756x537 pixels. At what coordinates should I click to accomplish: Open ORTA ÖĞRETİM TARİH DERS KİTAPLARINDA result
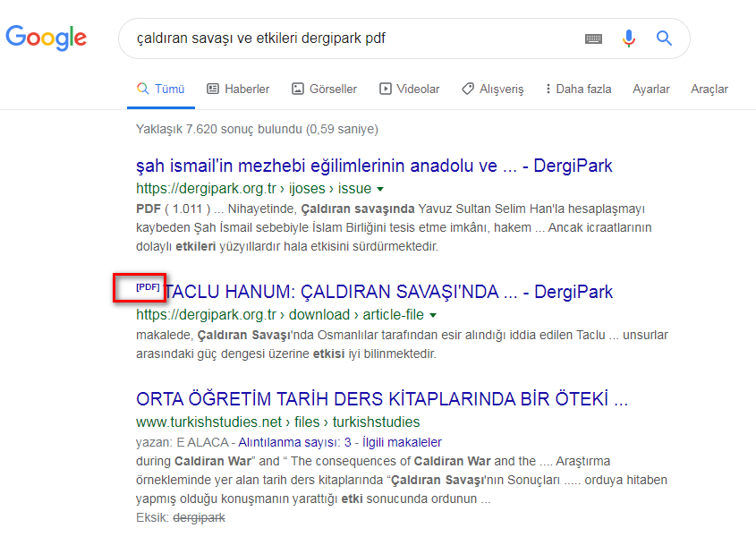[382, 399]
